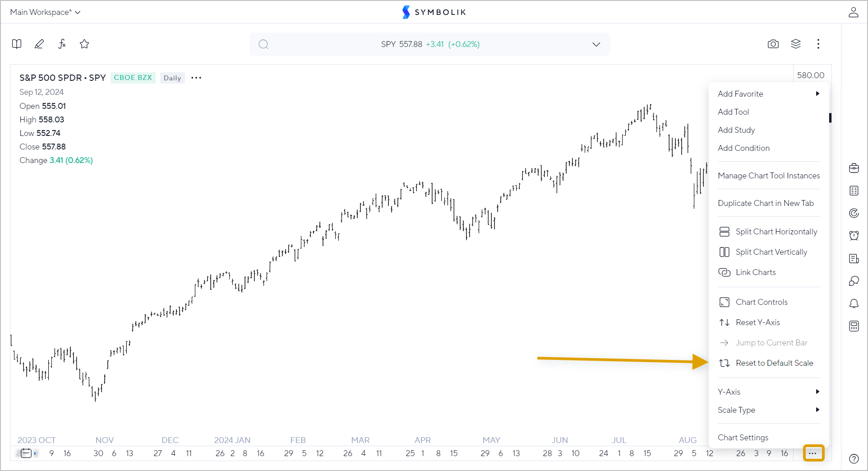Expand the Add Favorite submenu
Viewport: 868px width, 471px height.
[x=769, y=94]
